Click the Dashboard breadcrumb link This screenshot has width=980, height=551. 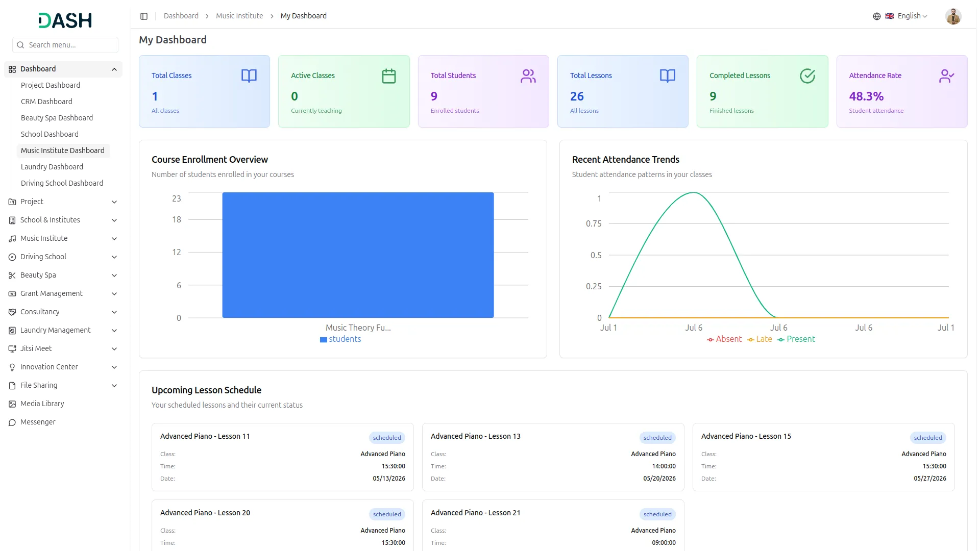[181, 16]
